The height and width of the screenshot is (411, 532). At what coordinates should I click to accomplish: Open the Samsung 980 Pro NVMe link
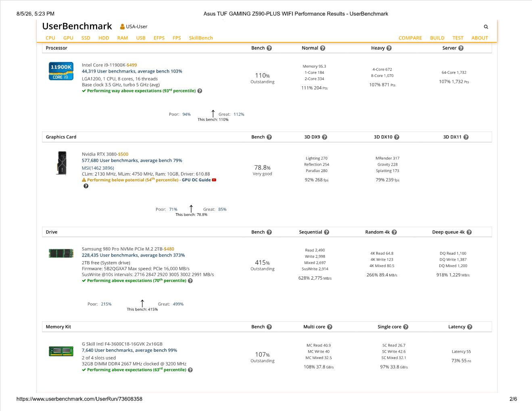click(x=122, y=249)
